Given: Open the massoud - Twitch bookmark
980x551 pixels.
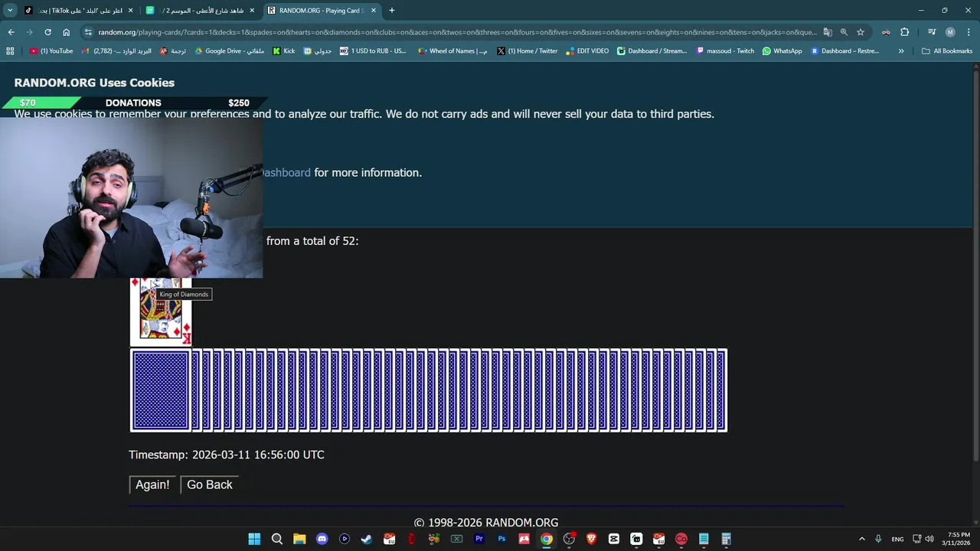Looking at the screenshot, I should (725, 51).
